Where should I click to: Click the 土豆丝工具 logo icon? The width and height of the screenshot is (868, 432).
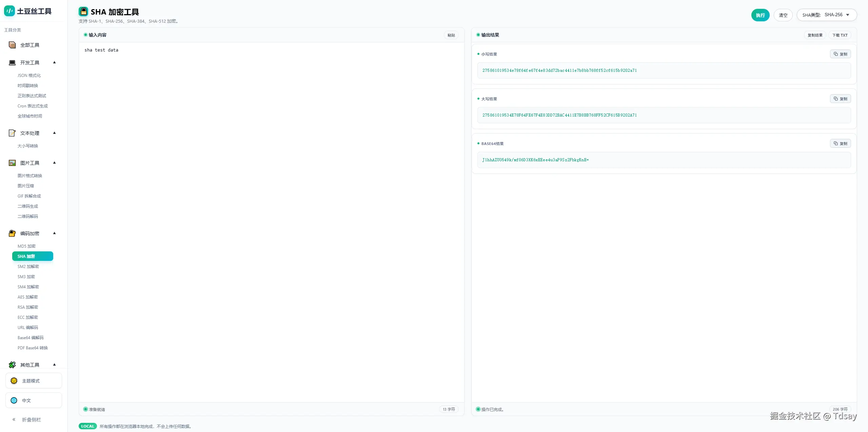point(9,11)
